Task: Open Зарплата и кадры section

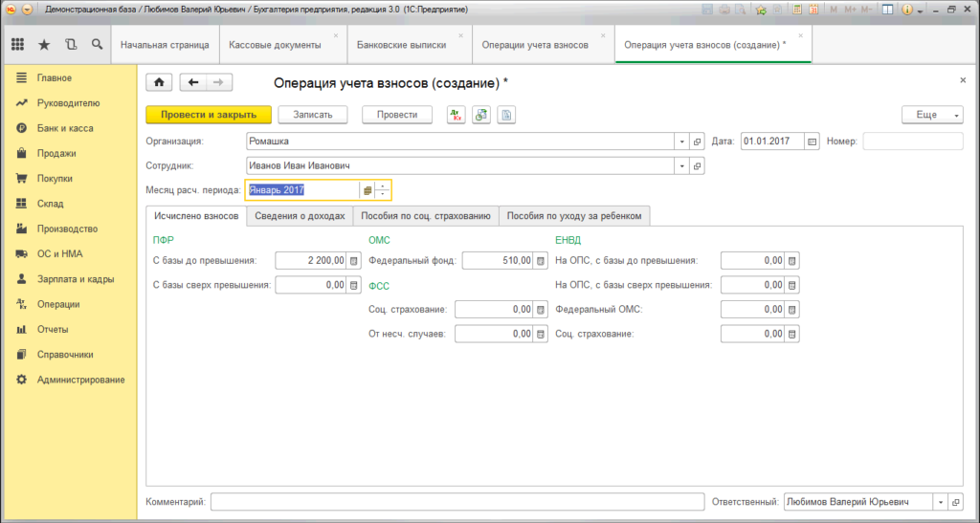Action: (75, 279)
